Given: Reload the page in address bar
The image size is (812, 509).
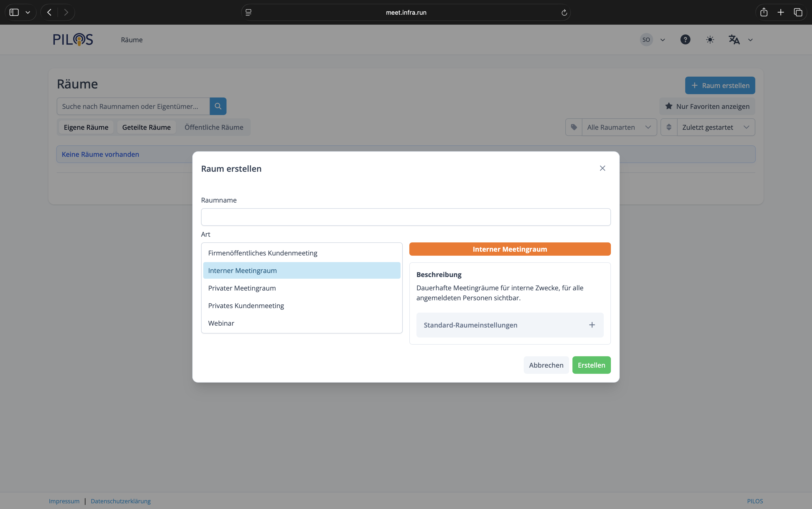Looking at the screenshot, I should click(x=564, y=13).
